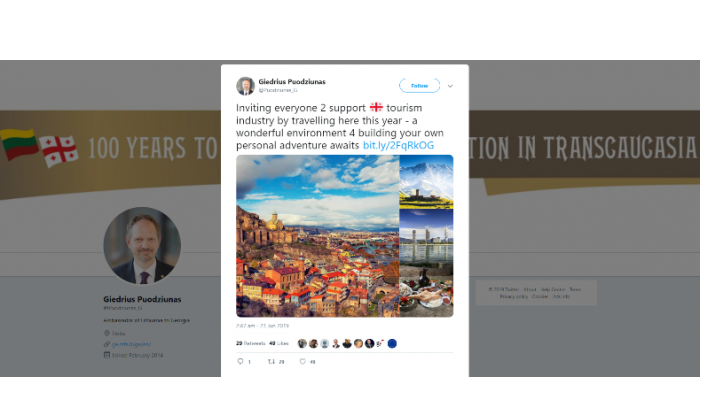The width and height of the screenshot is (710, 400).
Task: Open the Batumi waterfront towers photo
Action: pyautogui.click(x=427, y=236)
